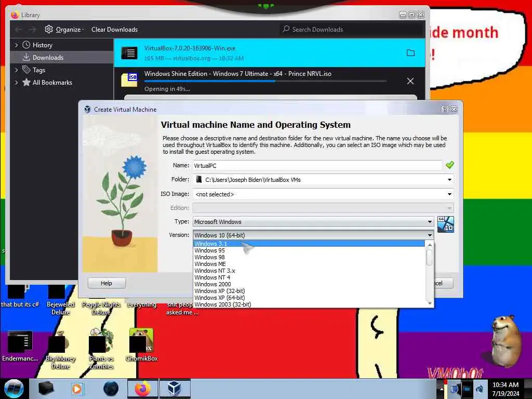Click the globe icon on taskbar
This screenshot has height=399, width=532.
click(x=111, y=389)
